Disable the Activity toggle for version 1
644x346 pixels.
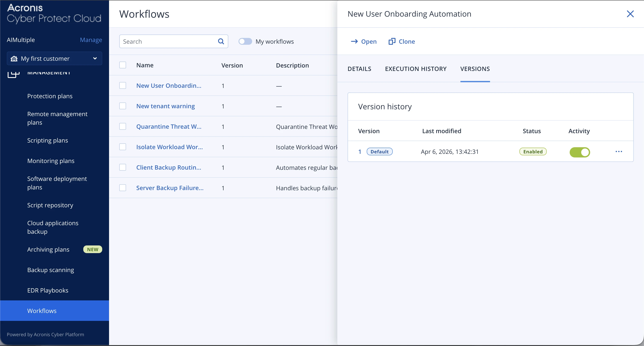pos(579,152)
